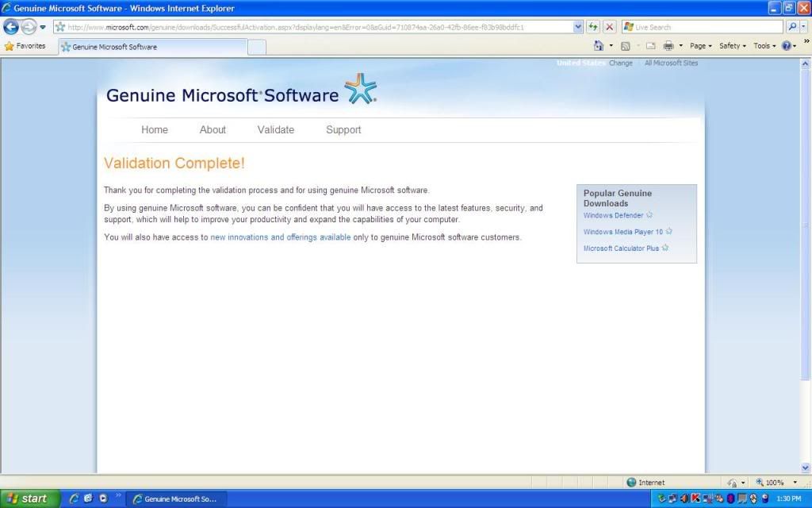Open All Microsoft Sites link

click(x=671, y=63)
